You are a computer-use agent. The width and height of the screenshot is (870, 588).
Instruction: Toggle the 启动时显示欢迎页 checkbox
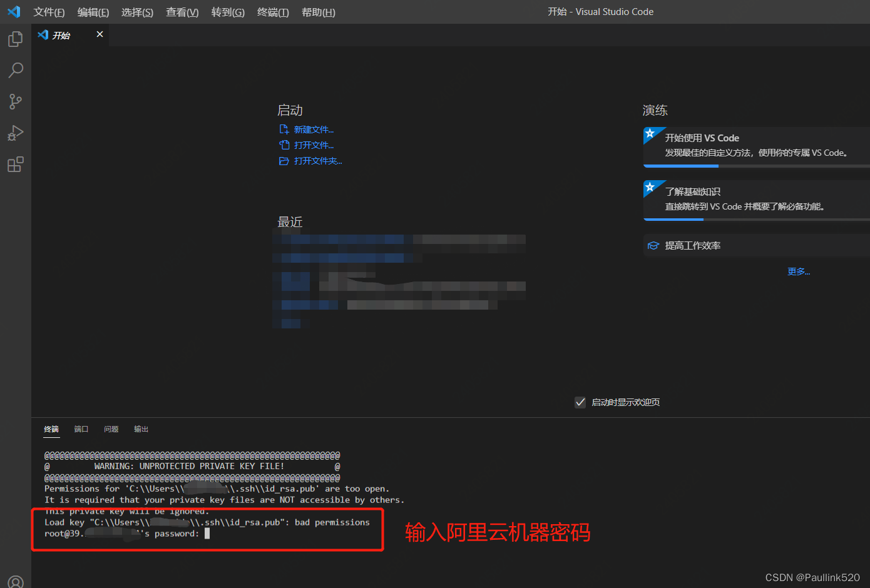tap(580, 402)
